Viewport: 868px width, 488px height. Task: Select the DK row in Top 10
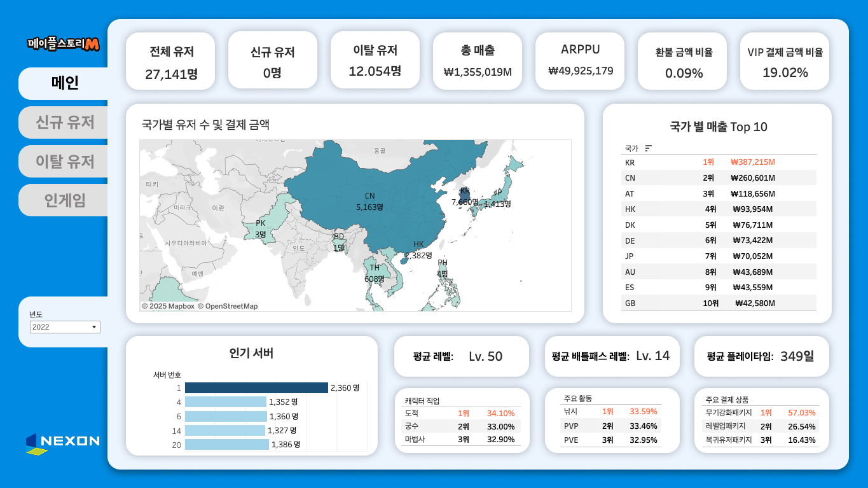click(719, 225)
